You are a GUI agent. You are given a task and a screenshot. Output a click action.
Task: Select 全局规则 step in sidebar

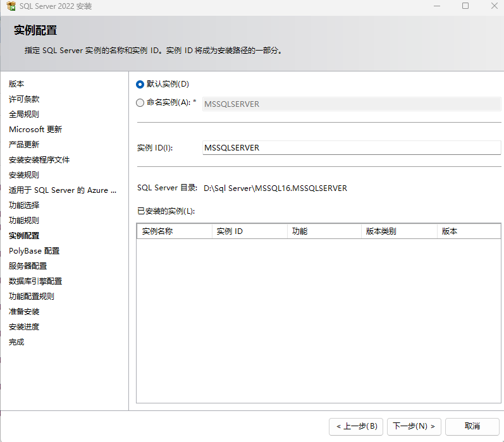[x=24, y=114]
